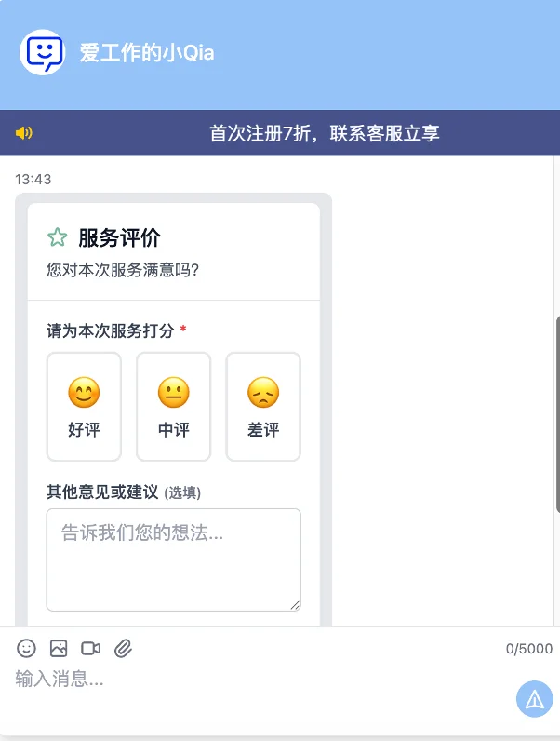Click the smiling face emoji for 好评
Screen dimensions: 560x741
(x=84, y=393)
